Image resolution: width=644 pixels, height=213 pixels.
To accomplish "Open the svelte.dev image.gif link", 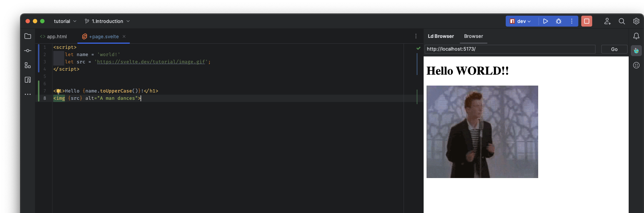I will (151, 62).
